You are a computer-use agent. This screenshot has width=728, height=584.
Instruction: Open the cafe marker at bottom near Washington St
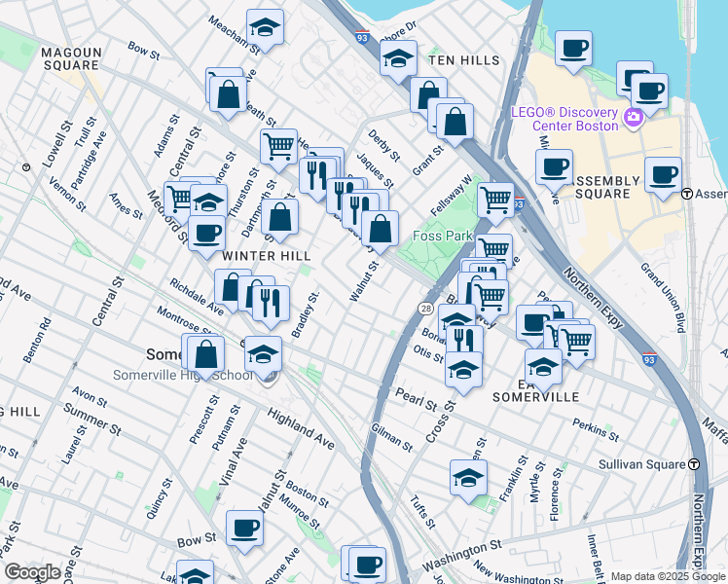(x=368, y=566)
